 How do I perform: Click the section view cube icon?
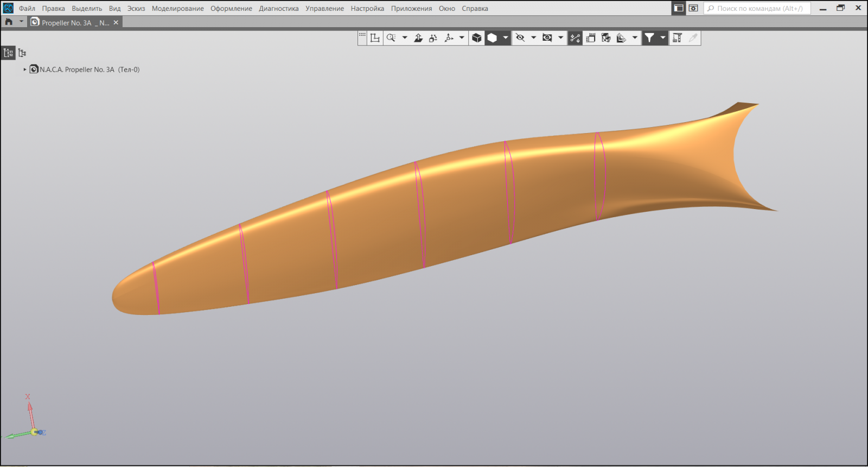pos(606,37)
